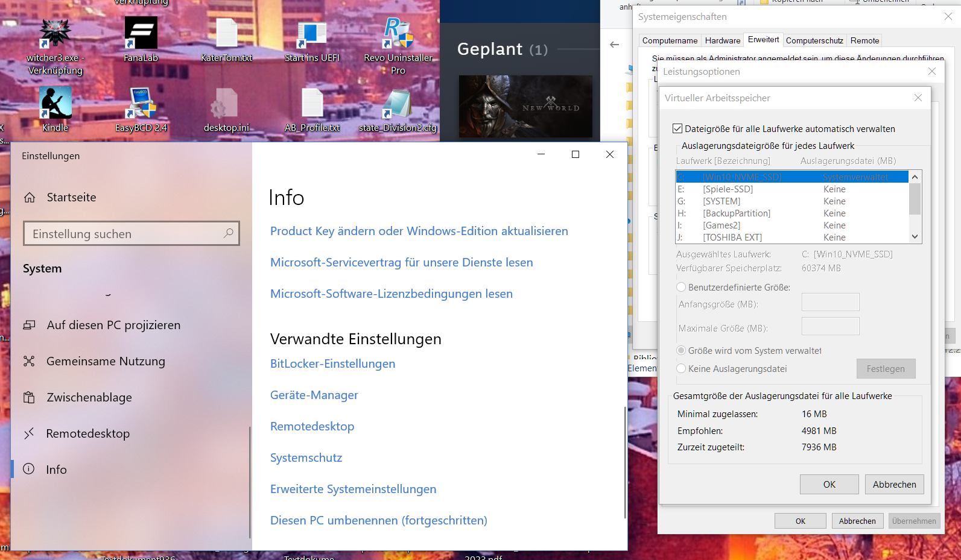Toggle Dateigröße für alle Laufwerke automatisch verwalten
The width and height of the screenshot is (961, 560).
tap(677, 128)
